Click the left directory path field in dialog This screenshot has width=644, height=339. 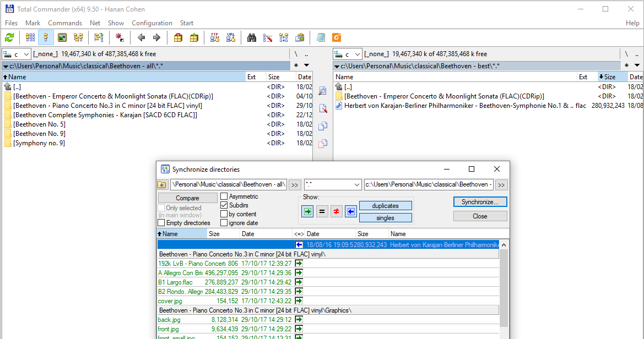click(x=229, y=185)
